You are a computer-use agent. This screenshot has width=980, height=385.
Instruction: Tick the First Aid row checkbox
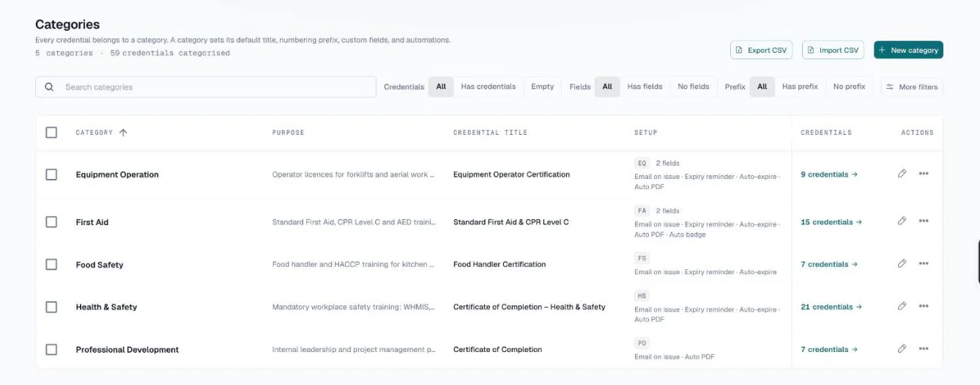(51, 221)
